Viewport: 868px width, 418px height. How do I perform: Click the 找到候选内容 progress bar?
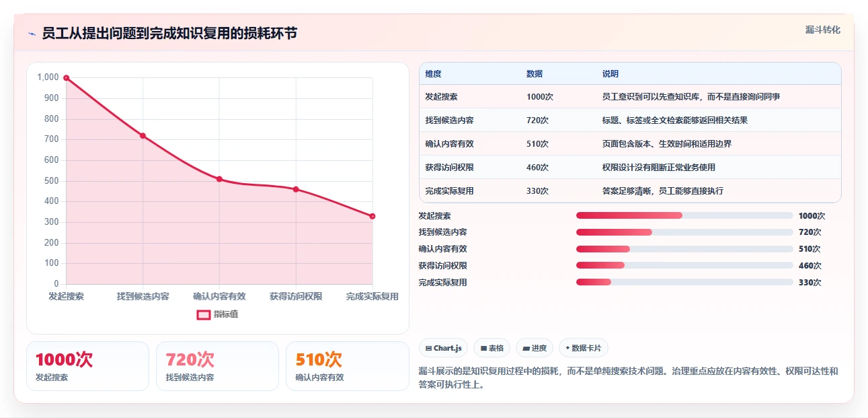pyautogui.click(x=684, y=232)
